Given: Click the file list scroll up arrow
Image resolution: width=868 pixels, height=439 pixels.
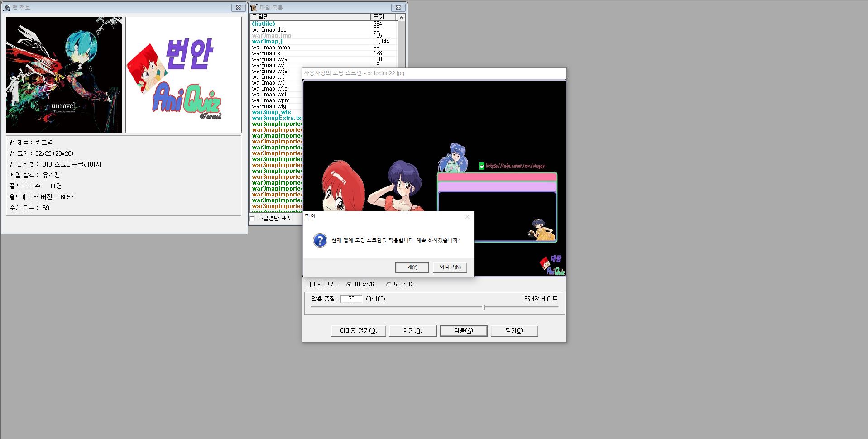Looking at the screenshot, I should (402, 18).
